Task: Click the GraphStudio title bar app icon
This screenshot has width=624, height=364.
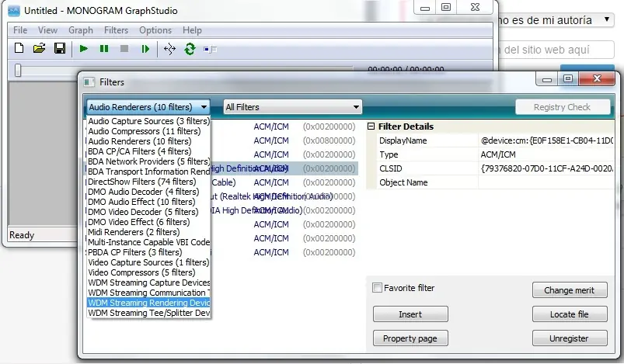Action: click(14, 11)
